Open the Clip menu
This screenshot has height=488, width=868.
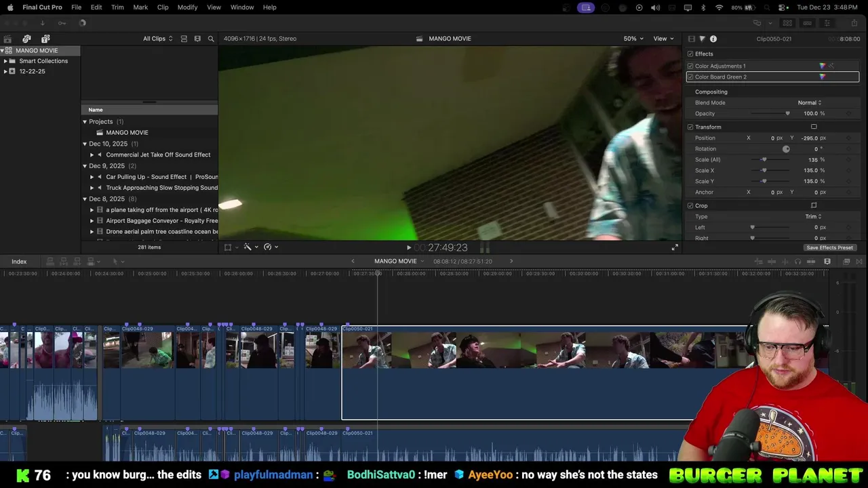[163, 7]
